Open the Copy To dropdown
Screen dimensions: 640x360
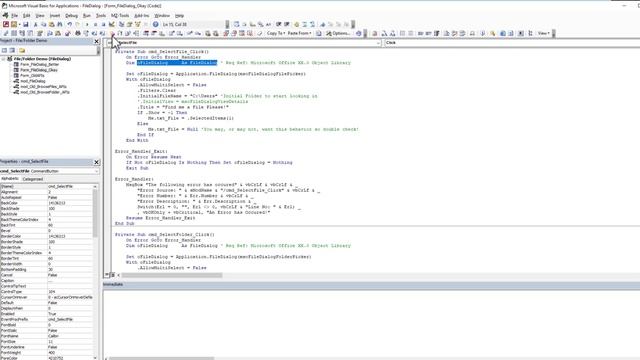276,33
